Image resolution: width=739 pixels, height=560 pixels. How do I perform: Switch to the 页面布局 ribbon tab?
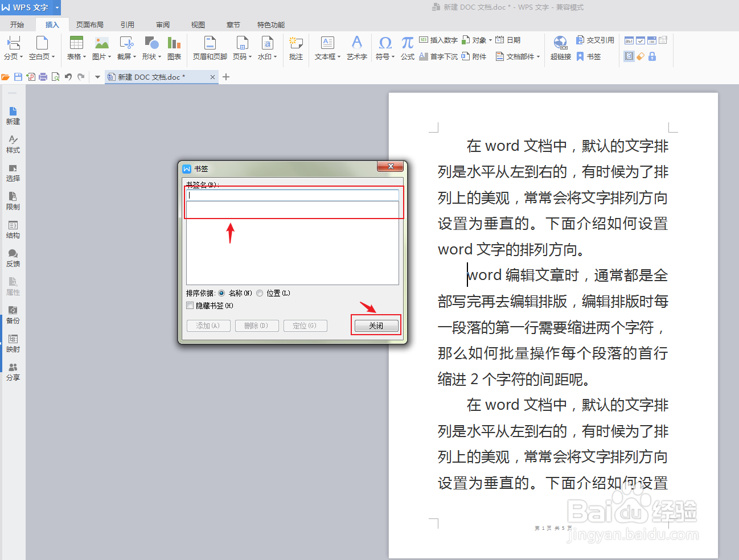pos(89,24)
